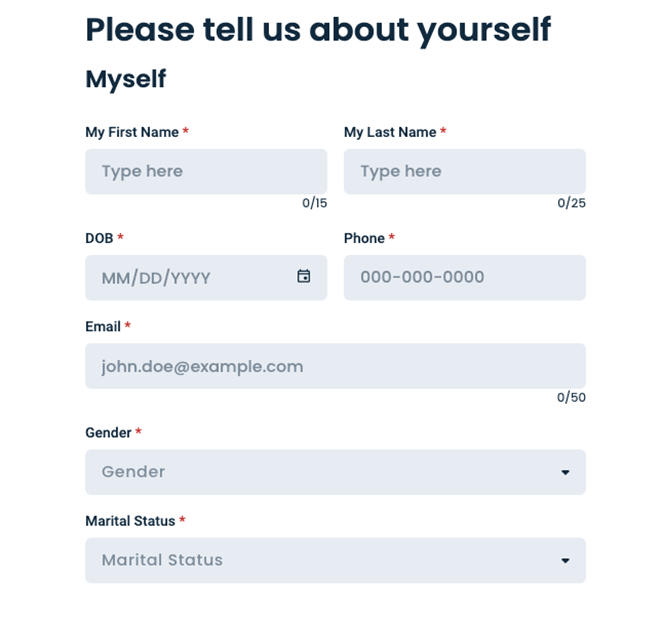Click the Gender dropdown arrow
Screen dimensions: 663x620
(565, 472)
